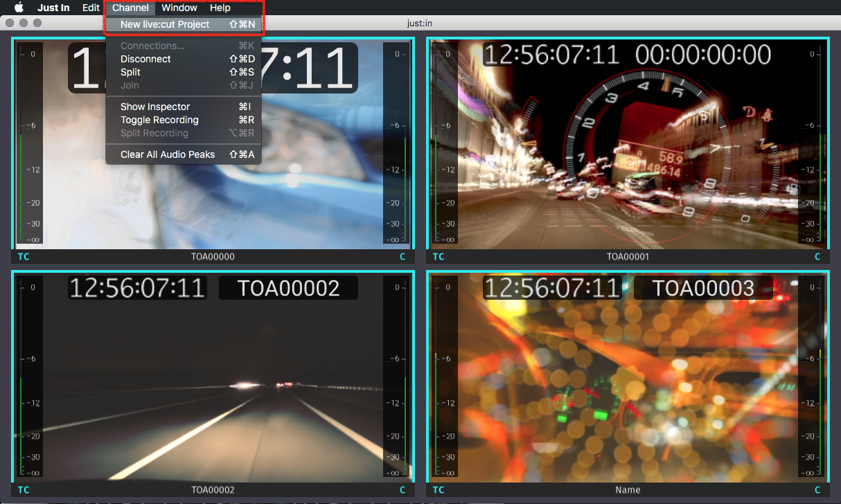Choose Clear All Audio Peaks

[184, 154]
